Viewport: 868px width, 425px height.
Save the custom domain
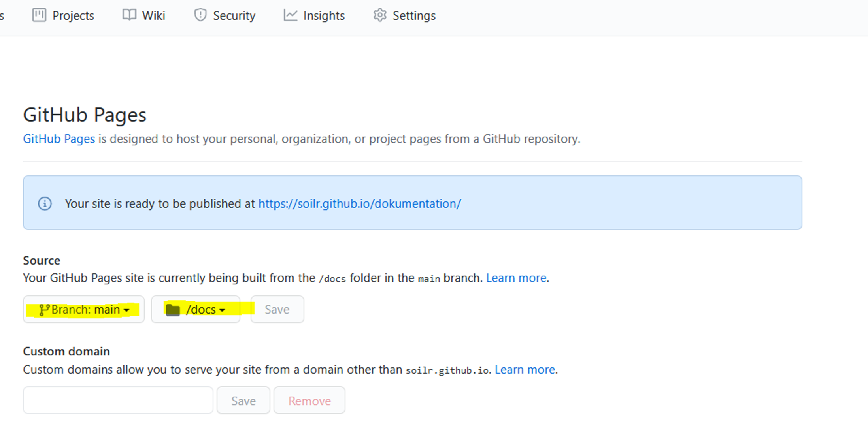click(243, 401)
